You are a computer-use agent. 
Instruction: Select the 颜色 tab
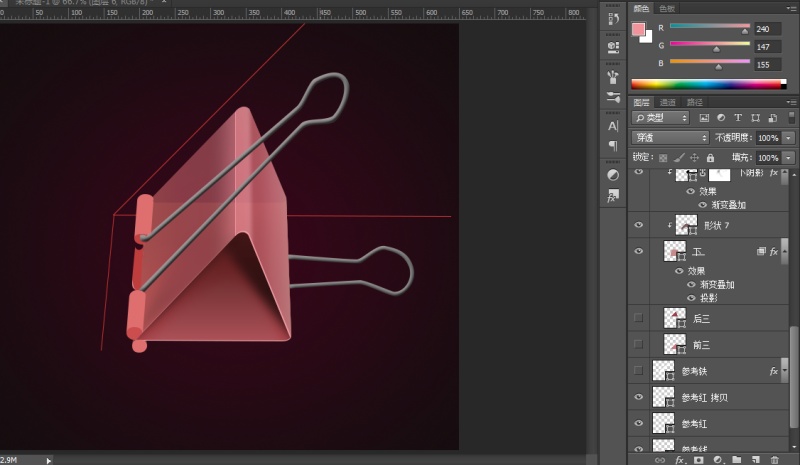641,8
